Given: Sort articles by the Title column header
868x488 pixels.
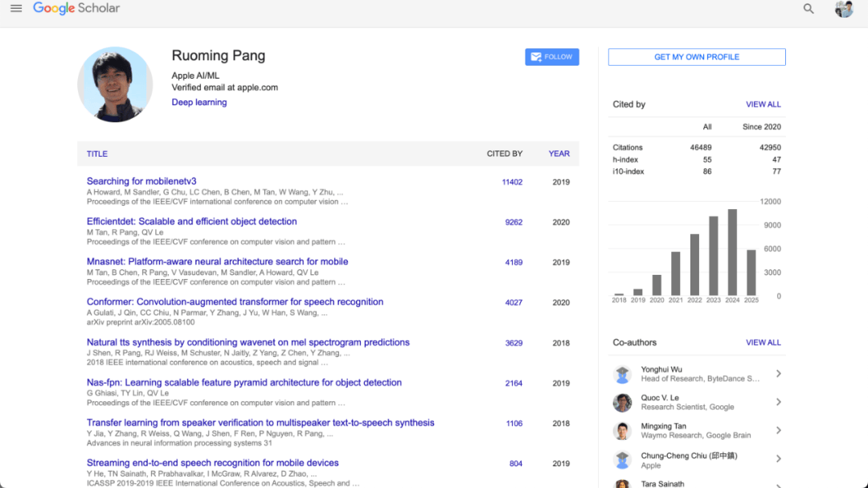Looking at the screenshot, I should click(97, 154).
